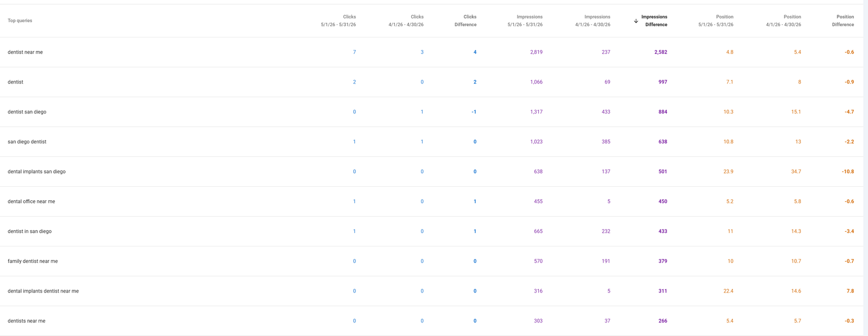Sort by Top queries column header
The height and width of the screenshot is (336, 868).
coord(20,21)
